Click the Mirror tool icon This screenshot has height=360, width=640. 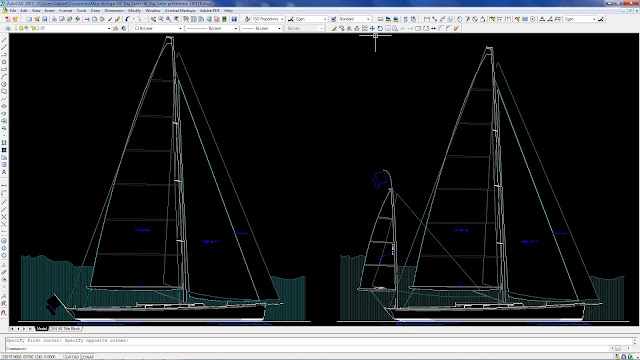[349, 28]
